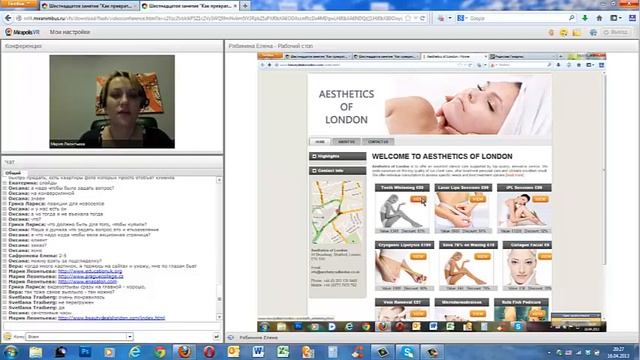Image resolution: width=640 pixels, height=360 pixels.
Task: Click the globe icon left of Выход
Action: (x=593, y=32)
